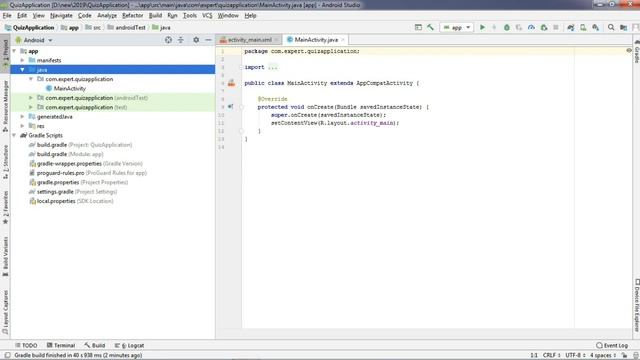Click androidTest breadcrumb in navigation bar
This screenshot has height=360, width=640.
[x=127, y=27]
